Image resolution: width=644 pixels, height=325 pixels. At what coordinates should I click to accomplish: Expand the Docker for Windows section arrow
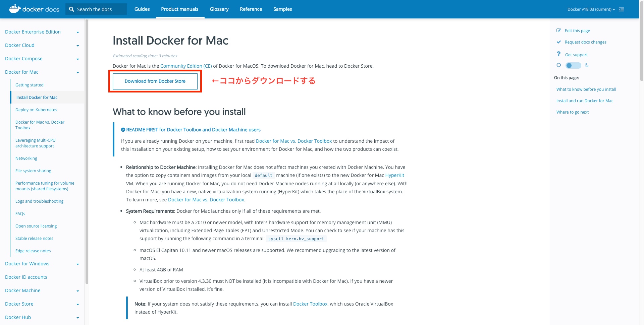78,264
